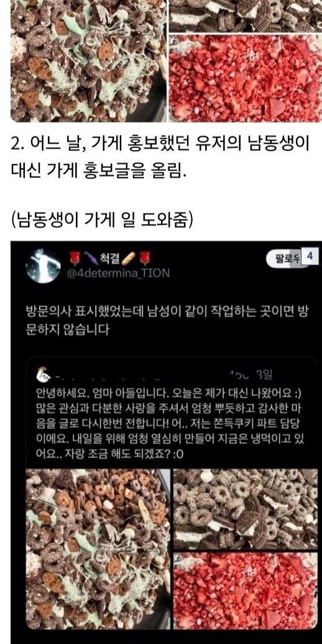322x644 pixels.
Task: Open the top strawberry chunks photo
Action: tap(246, 78)
